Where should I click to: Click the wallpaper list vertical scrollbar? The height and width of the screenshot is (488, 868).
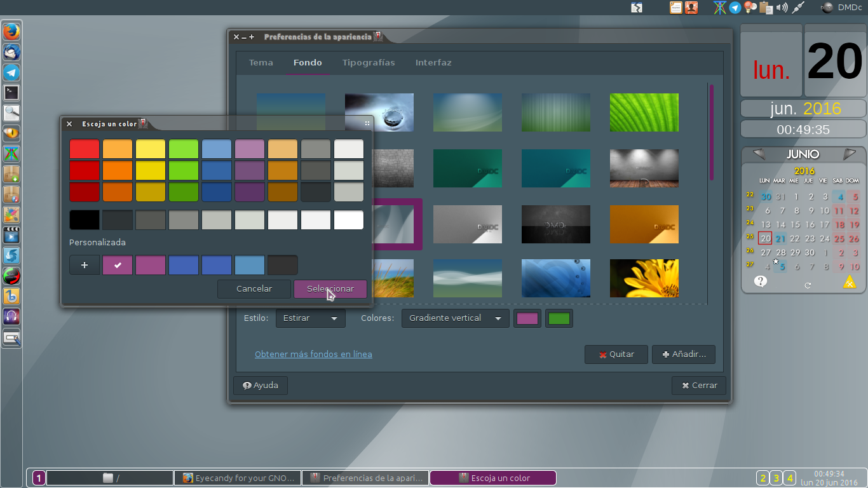(x=712, y=132)
